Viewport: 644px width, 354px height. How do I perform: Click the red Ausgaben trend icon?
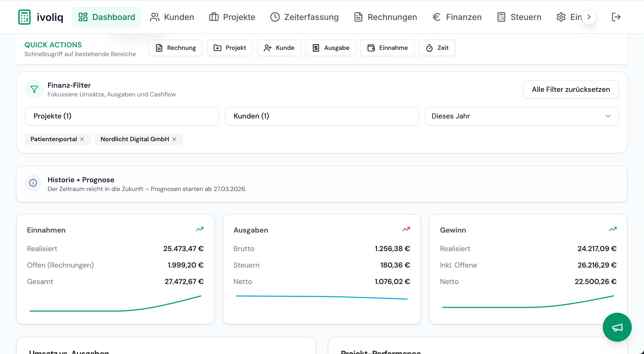pos(406,229)
